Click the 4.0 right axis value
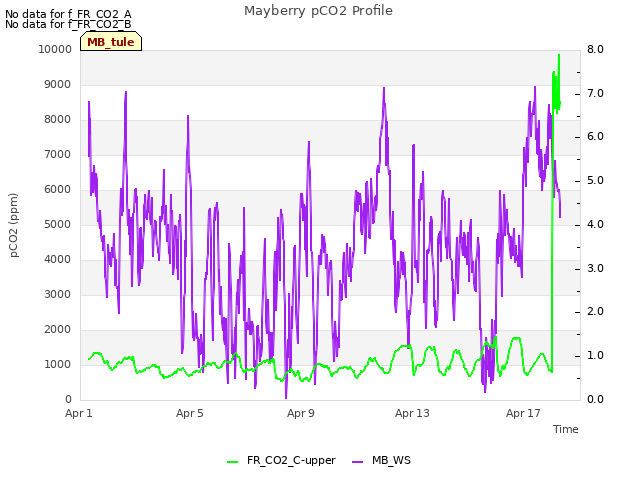Image resolution: width=640 pixels, height=480 pixels. 595,224
